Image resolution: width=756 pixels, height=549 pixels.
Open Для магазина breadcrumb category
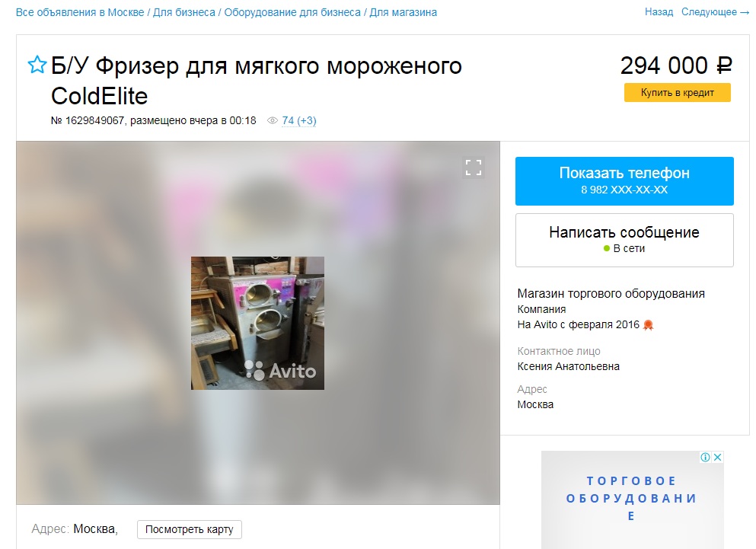click(x=403, y=12)
